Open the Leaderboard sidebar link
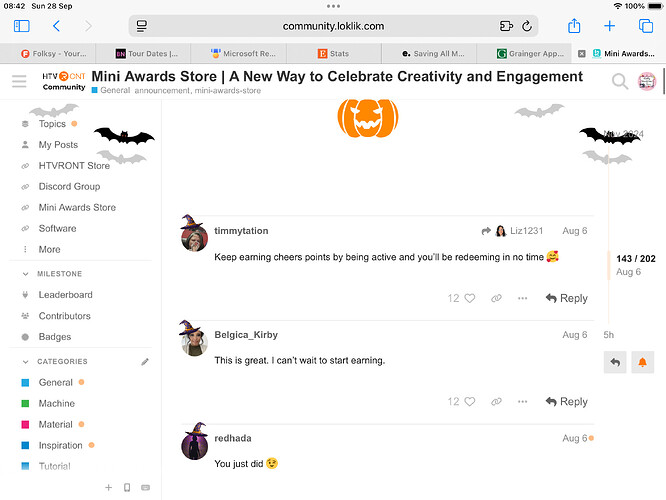This screenshot has width=666, height=500. (65, 295)
